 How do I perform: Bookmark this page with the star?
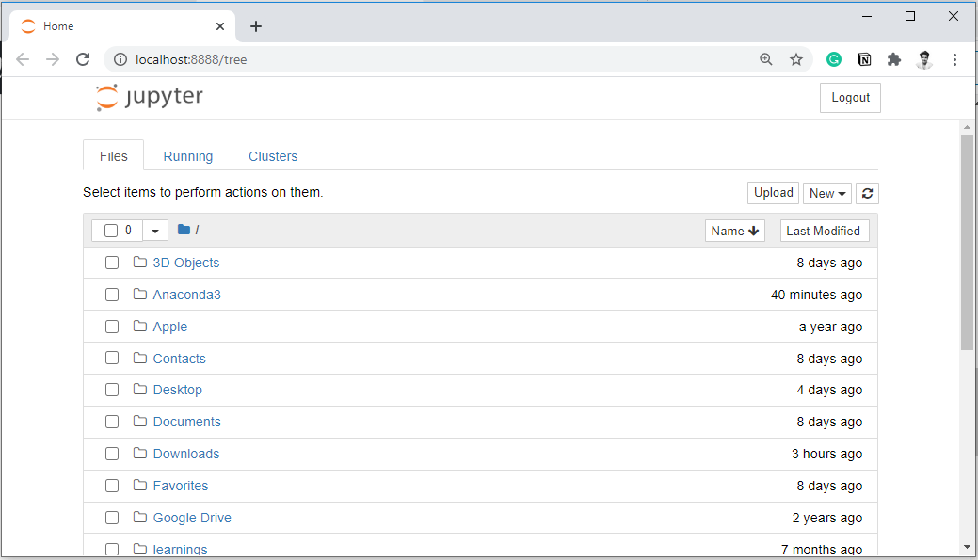796,59
